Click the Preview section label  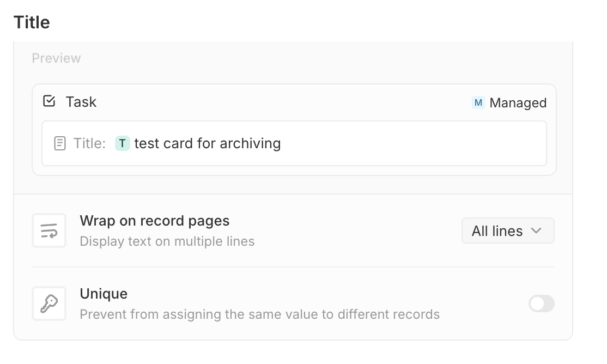[x=56, y=58]
